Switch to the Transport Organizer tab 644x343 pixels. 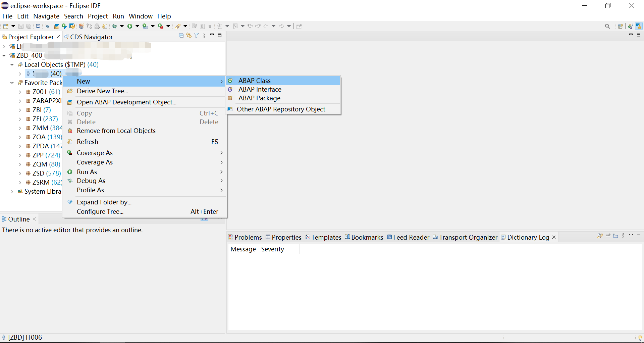click(468, 237)
